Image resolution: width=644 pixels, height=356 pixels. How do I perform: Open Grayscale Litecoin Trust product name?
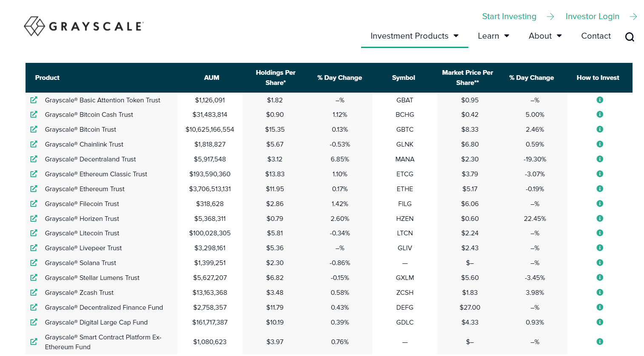click(82, 233)
